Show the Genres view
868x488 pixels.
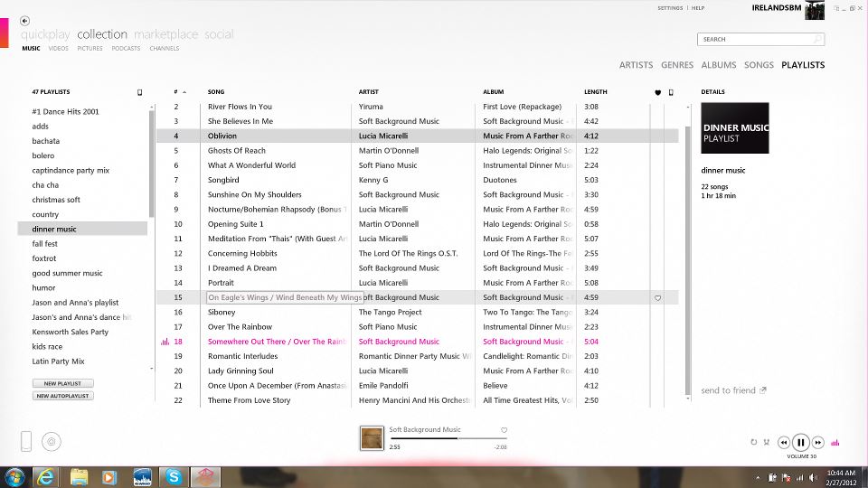click(677, 65)
